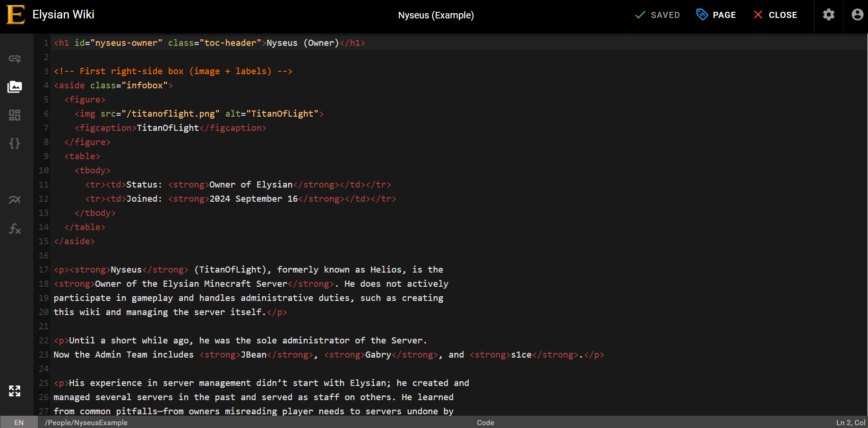Click the Ln, Col cursor position indicator
Screen dimensions: 868x428
click(850, 422)
